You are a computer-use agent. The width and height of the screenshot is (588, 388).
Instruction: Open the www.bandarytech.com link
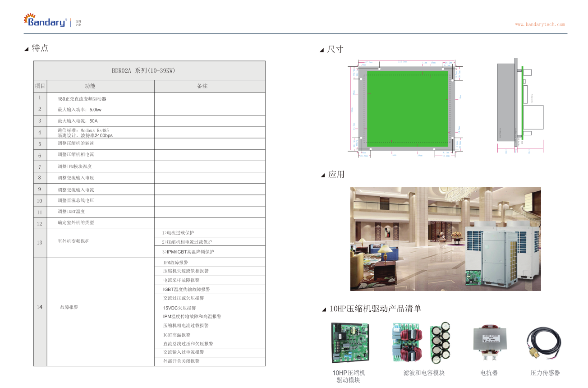[x=540, y=24]
